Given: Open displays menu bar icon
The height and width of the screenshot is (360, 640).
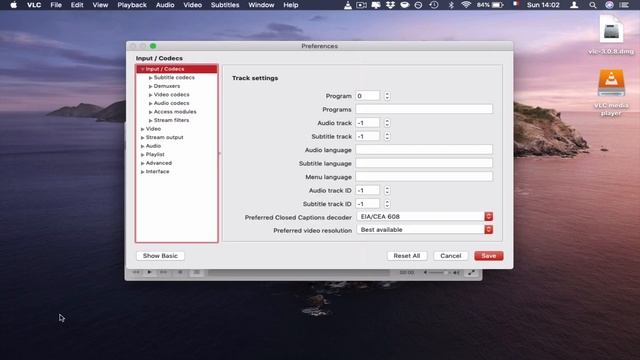Looking at the screenshot, I should (376, 5).
